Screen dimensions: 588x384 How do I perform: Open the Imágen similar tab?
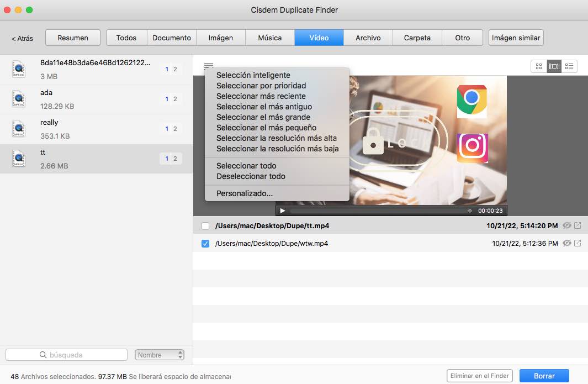click(x=516, y=38)
